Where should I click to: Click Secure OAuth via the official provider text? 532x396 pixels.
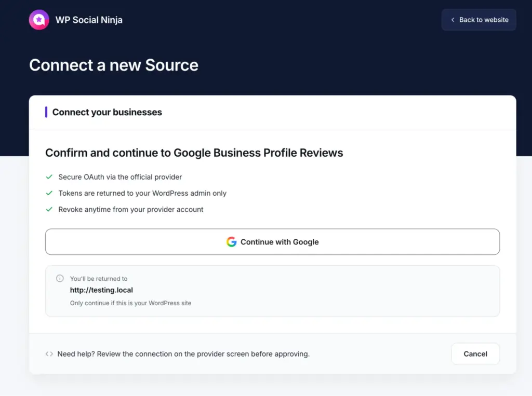point(120,177)
